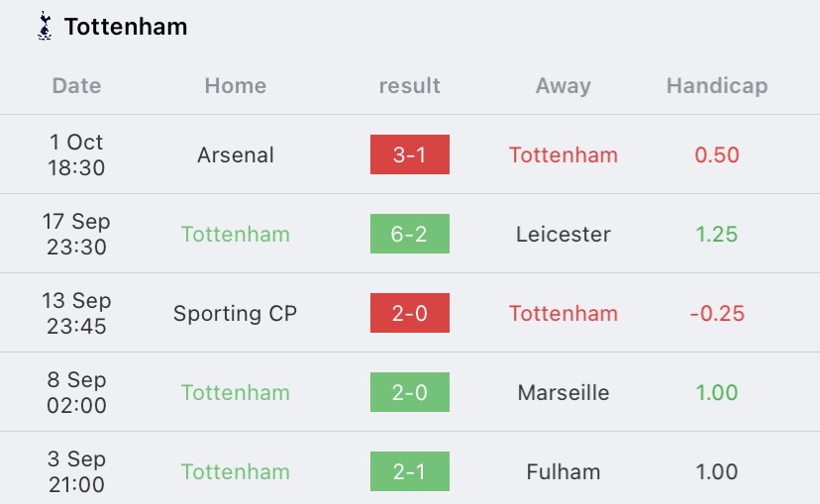Click the green 2-0 Marseille match result
The image size is (820, 504).
point(409,392)
